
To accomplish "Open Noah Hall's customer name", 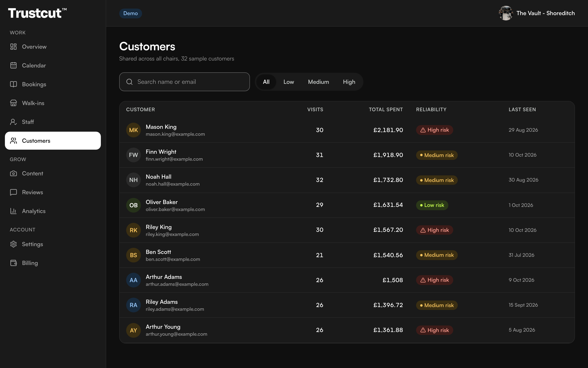I will pyautogui.click(x=158, y=177).
